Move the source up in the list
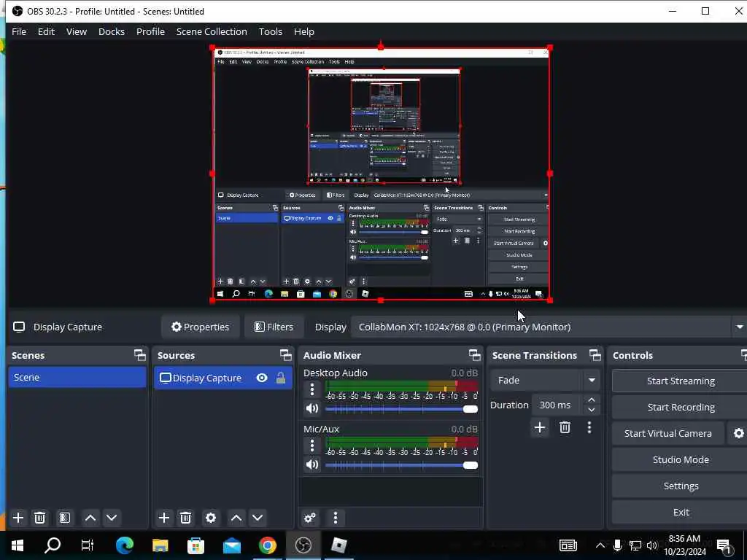 click(x=236, y=518)
